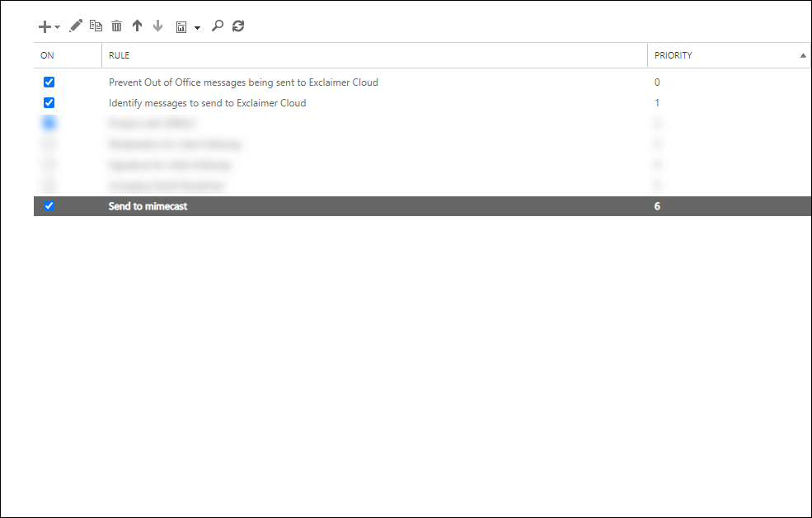The height and width of the screenshot is (518, 812).
Task: Toggle the Identify messages rule checkbox
Action: (x=49, y=103)
